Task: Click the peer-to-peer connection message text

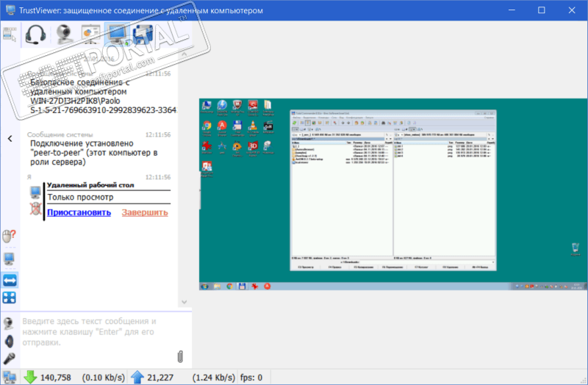Action: (94, 153)
